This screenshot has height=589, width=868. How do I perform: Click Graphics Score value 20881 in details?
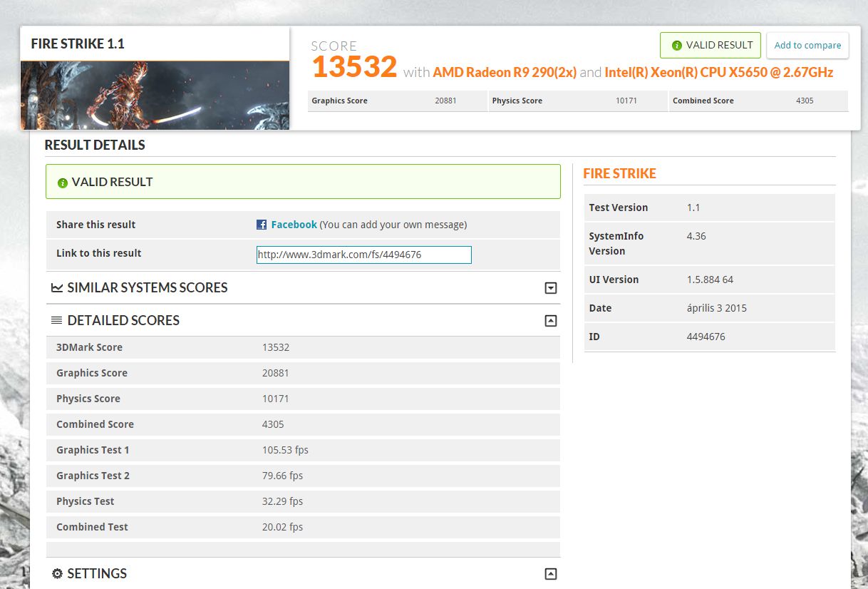tap(276, 373)
